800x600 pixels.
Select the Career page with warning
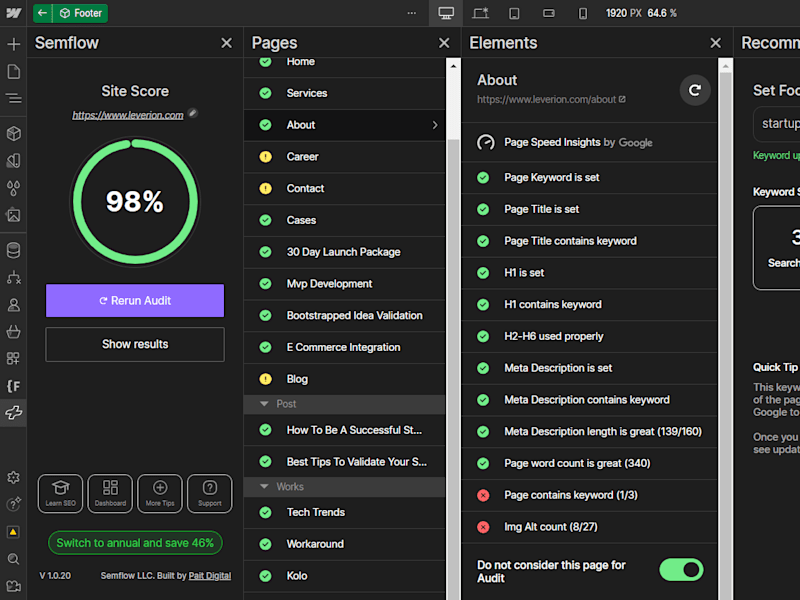coord(344,157)
